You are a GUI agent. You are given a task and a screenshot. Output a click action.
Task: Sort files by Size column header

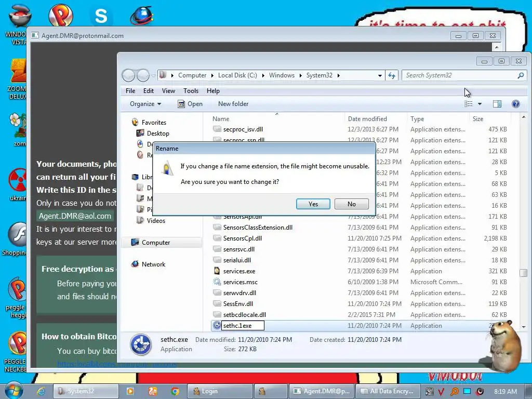478,119
